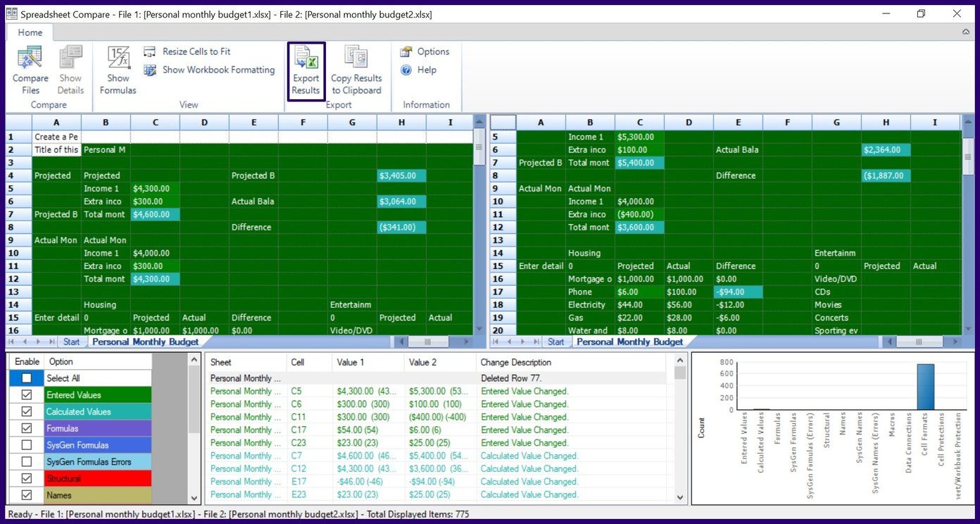The image size is (980, 524).
Task: Switch to the Start sheet tab in the left pane
Action: point(71,342)
